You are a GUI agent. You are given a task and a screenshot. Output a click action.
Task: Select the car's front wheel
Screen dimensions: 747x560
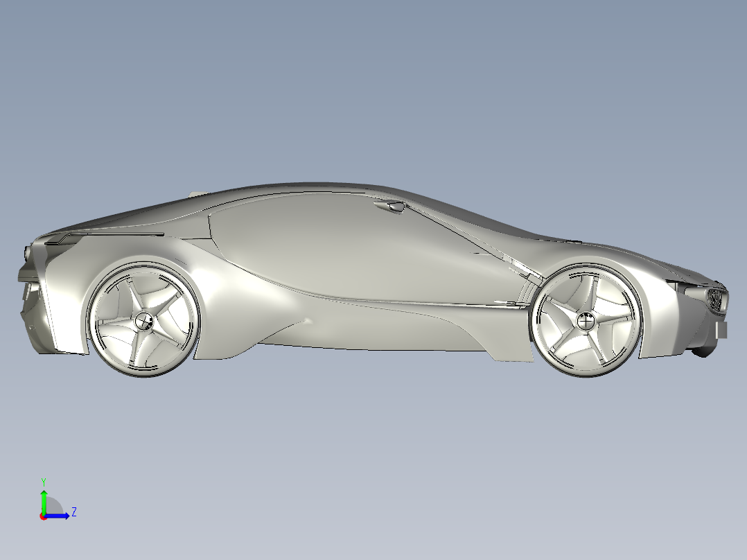pyautogui.click(x=585, y=320)
